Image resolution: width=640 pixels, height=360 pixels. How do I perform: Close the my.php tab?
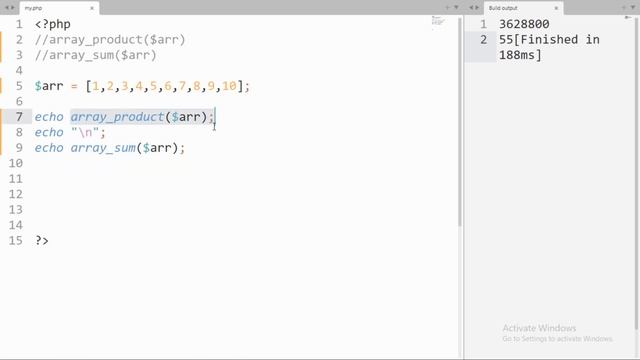pyautogui.click(x=92, y=8)
